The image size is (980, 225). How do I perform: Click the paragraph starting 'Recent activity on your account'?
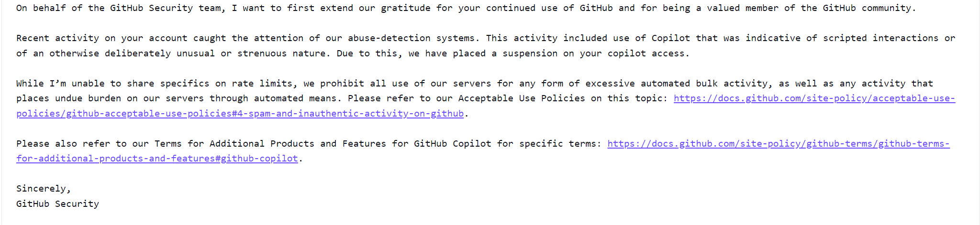tap(486, 46)
